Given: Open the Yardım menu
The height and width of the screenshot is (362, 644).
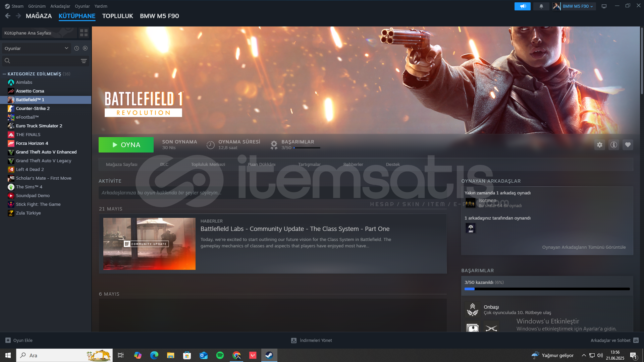Looking at the screenshot, I should point(101,6).
